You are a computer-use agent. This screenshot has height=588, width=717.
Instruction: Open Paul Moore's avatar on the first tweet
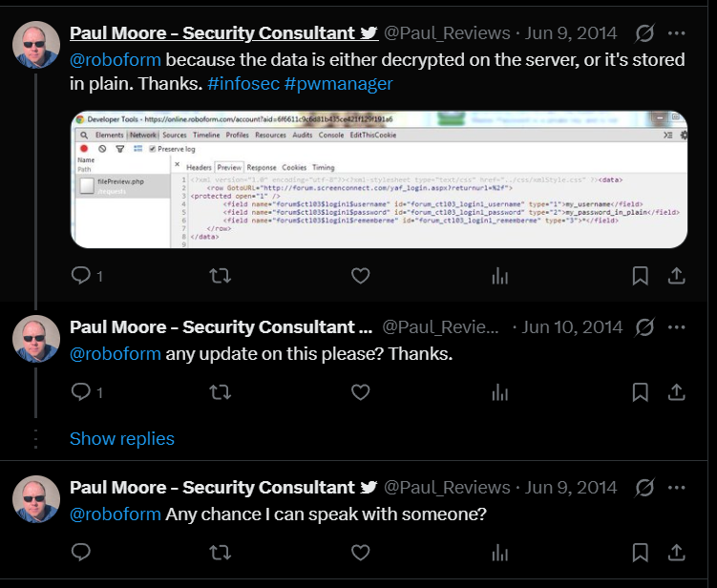tap(36, 45)
